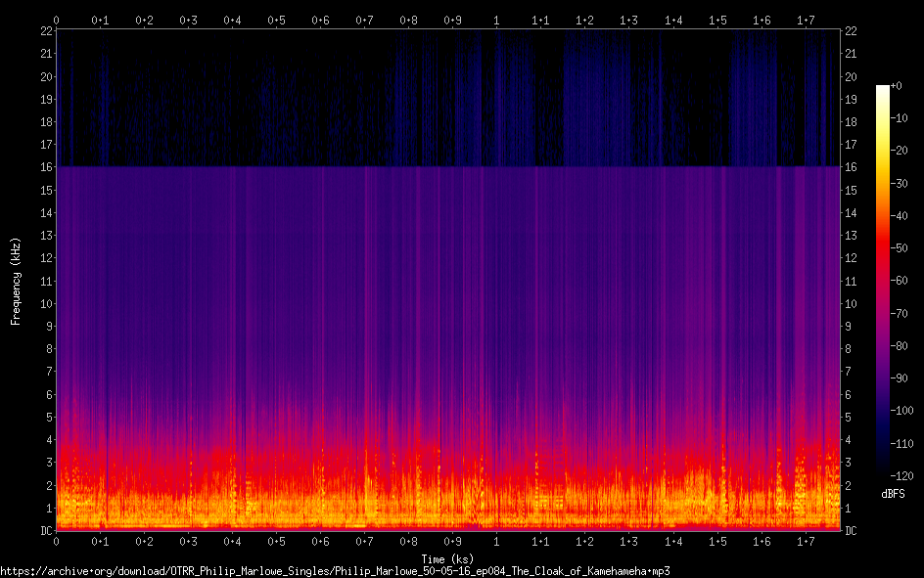Screen dimensions: 924x578
Task: Click the dBFS label under the color bar
Action: (x=893, y=494)
